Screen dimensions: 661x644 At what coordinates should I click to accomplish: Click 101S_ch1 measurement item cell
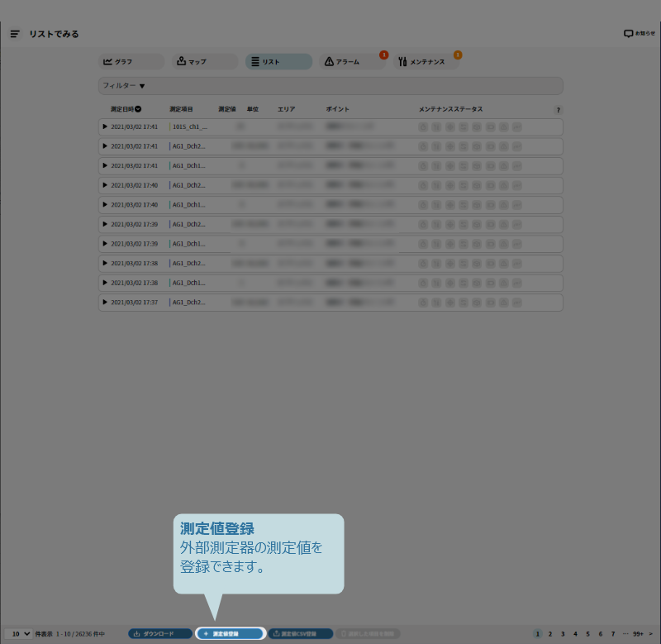189,126
